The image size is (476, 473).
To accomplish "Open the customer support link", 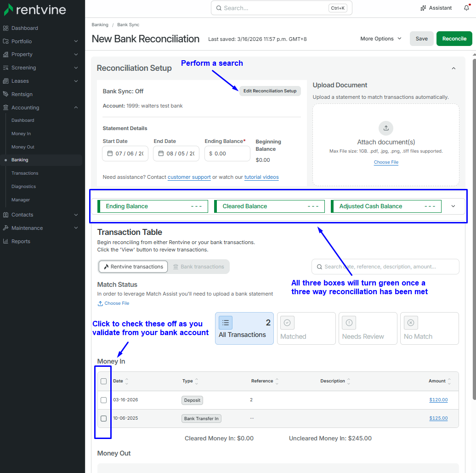I will [189, 177].
